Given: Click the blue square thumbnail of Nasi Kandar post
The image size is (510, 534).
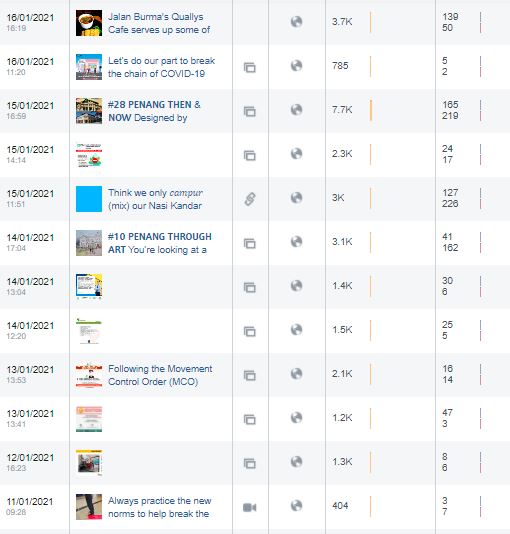Looking at the screenshot, I should click(x=89, y=199).
